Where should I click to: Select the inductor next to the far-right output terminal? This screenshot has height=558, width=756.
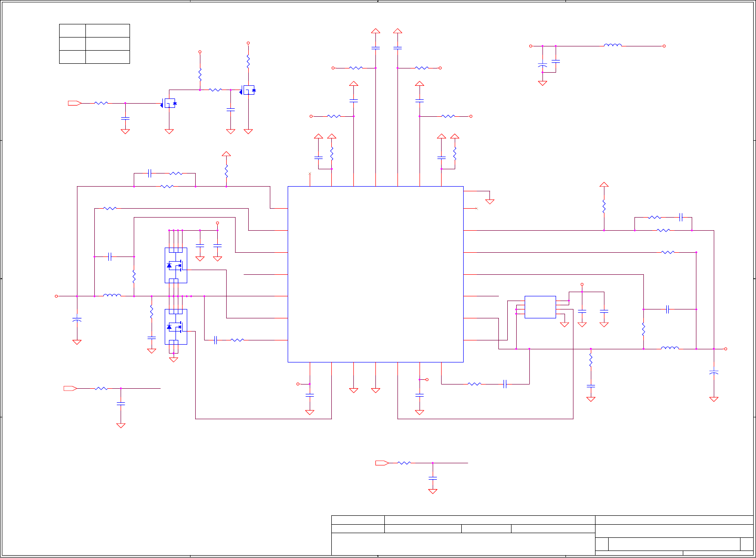click(x=670, y=348)
